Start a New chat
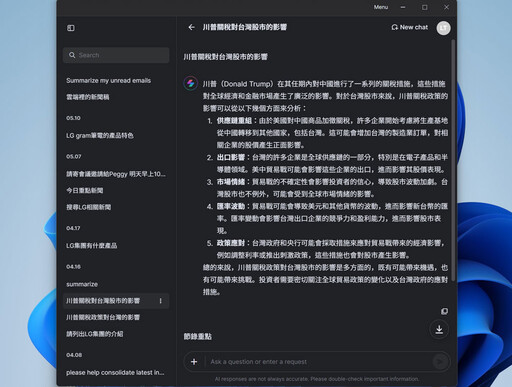The height and width of the screenshot is (387, 512). click(410, 27)
